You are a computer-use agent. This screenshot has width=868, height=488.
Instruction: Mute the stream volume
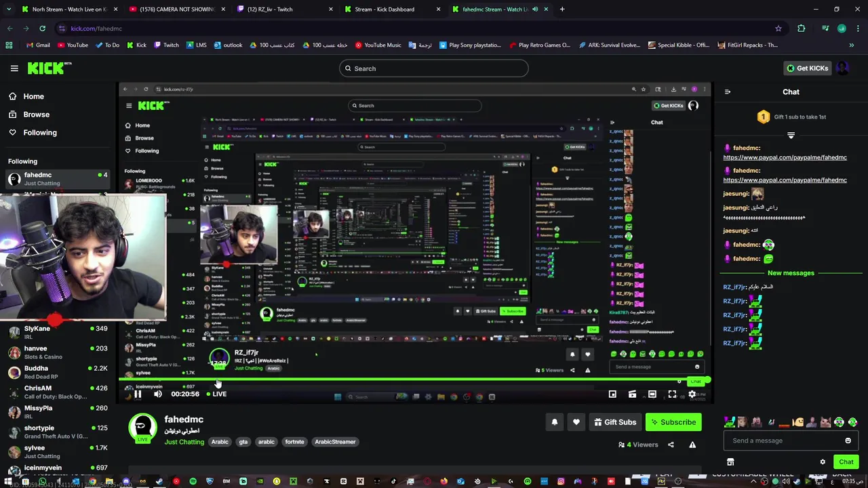click(158, 394)
